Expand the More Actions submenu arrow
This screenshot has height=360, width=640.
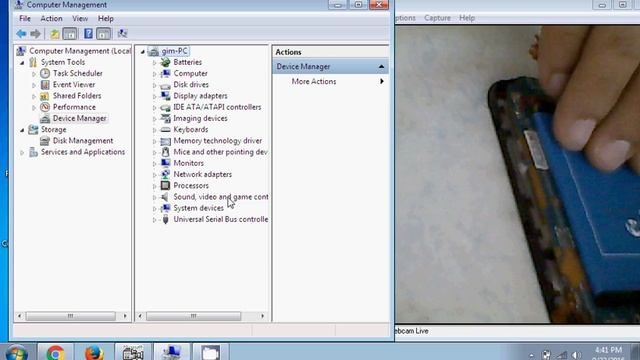(382, 82)
